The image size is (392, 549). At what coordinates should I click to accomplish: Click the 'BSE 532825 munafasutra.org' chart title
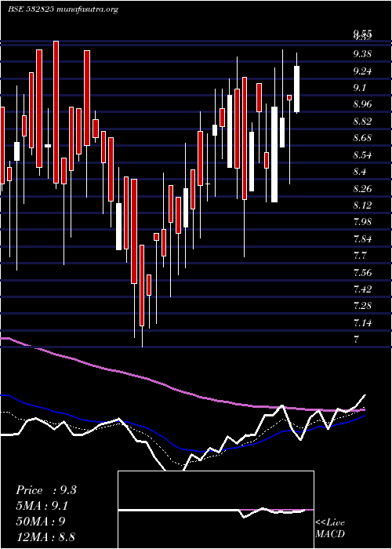[x=63, y=9]
